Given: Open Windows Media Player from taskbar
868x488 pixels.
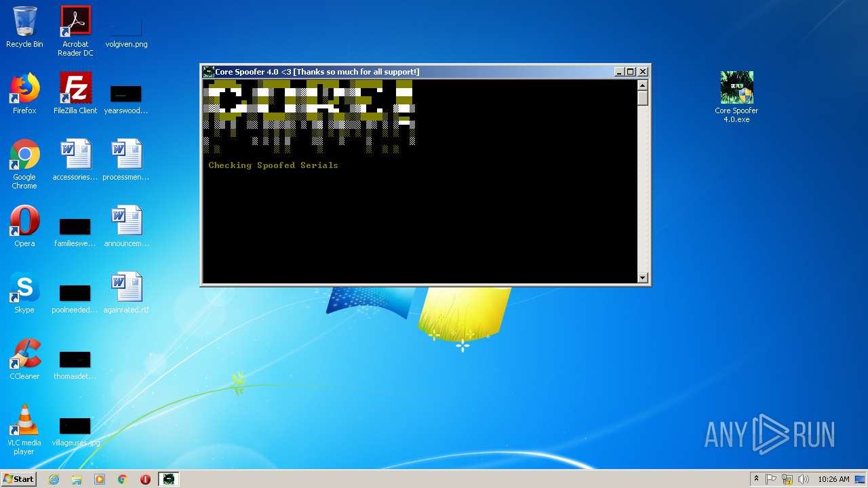Looking at the screenshot, I should [x=100, y=479].
